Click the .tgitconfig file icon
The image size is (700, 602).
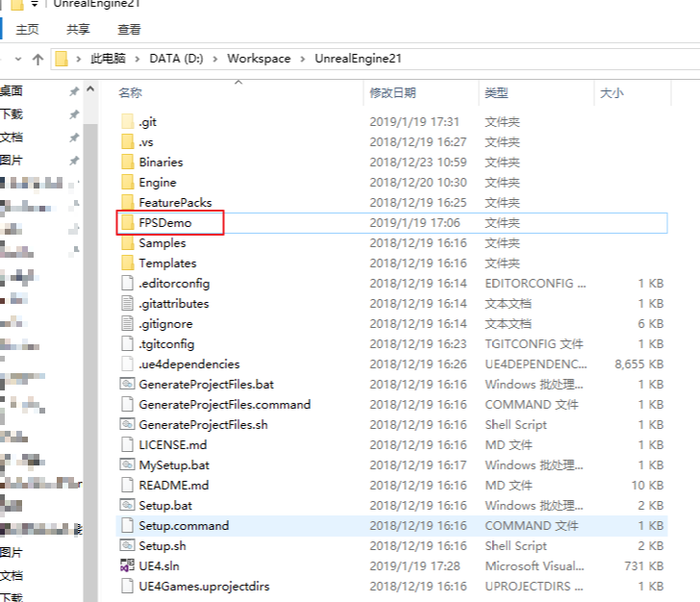(x=128, y=343)
